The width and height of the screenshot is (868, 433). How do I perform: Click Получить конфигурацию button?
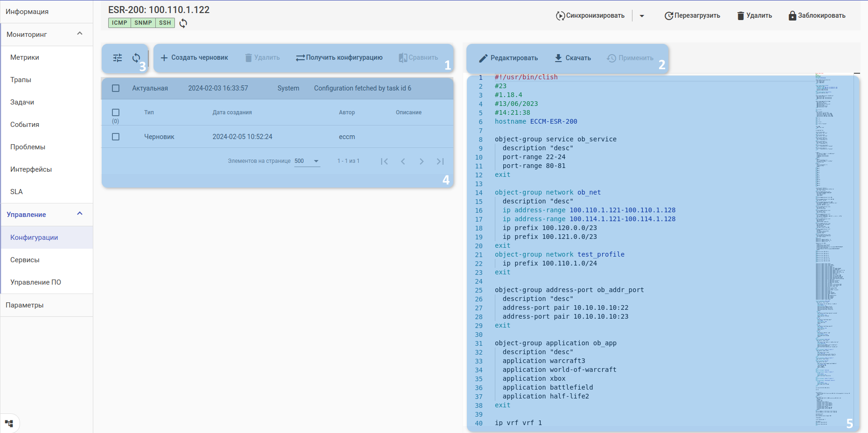[x=339, y=58]
